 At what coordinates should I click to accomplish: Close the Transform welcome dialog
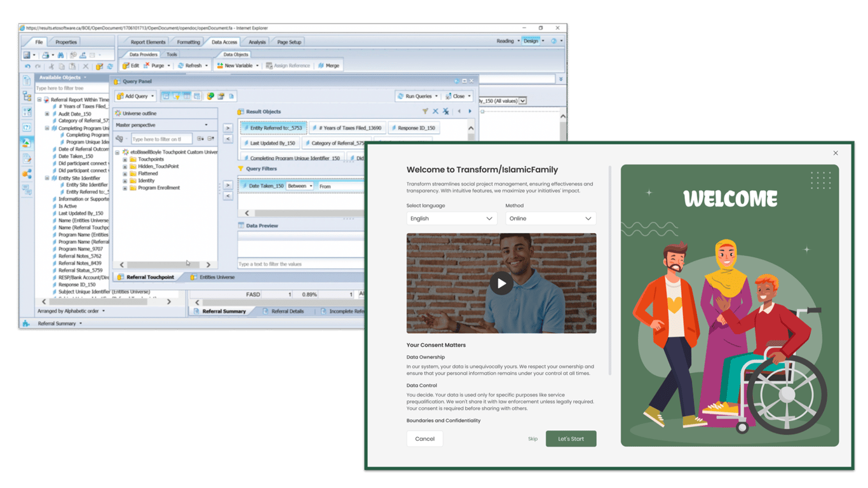[x=836, y=153]
